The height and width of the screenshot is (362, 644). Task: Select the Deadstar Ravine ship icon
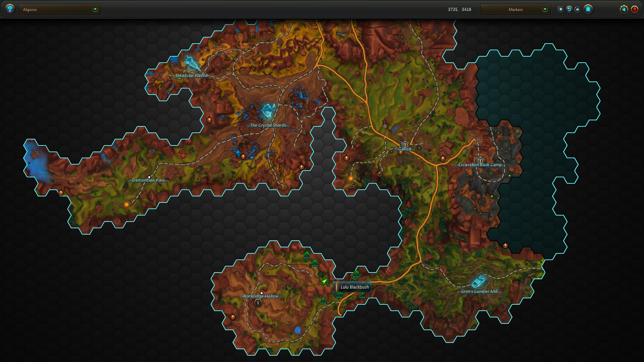tap(192, 63)
